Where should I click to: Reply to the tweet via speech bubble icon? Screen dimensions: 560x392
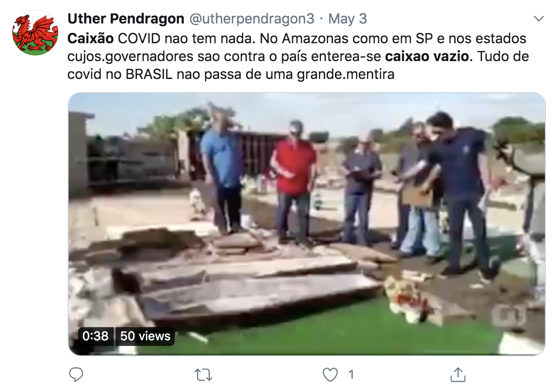coord(76,375)
